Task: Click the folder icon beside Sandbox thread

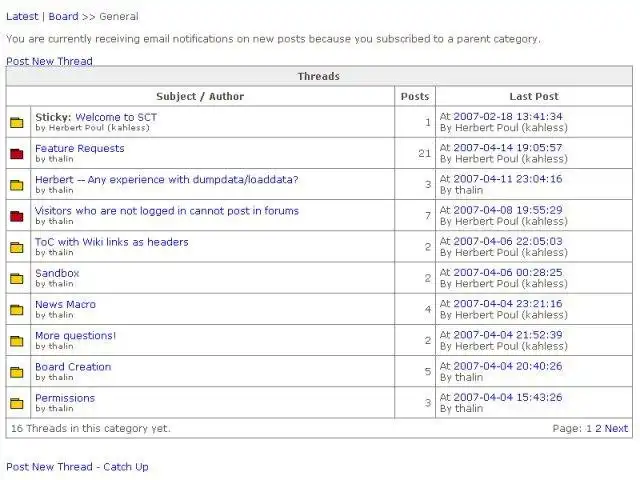Action: pyautogui.click(x=17, y=278)
